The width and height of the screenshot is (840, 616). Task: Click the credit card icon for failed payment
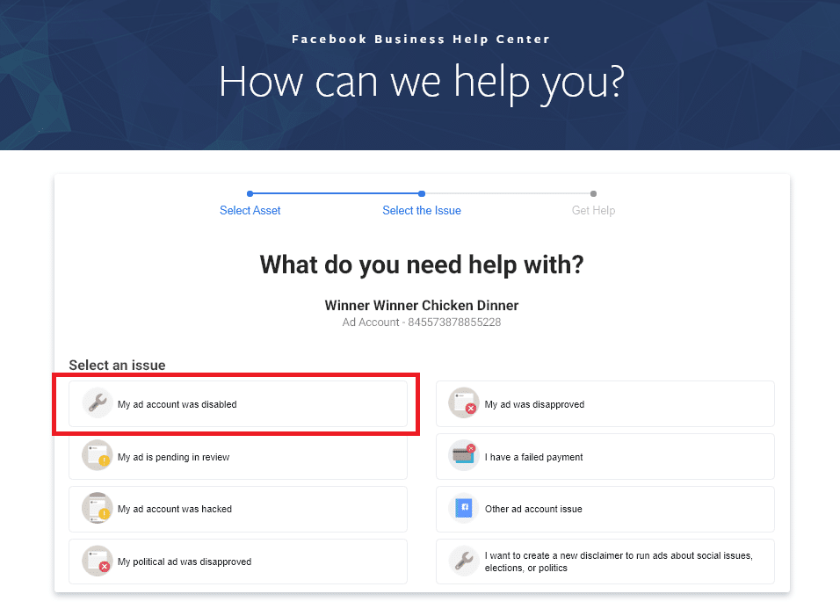pos(464,455)
